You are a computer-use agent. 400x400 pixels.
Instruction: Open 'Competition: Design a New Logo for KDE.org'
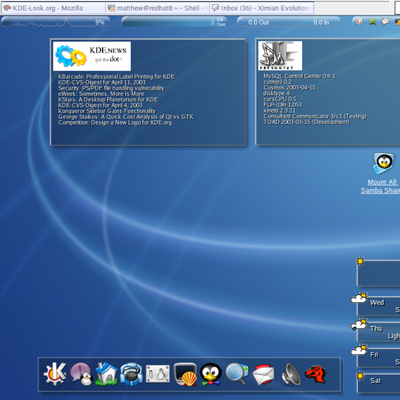(x=115, y=123)
